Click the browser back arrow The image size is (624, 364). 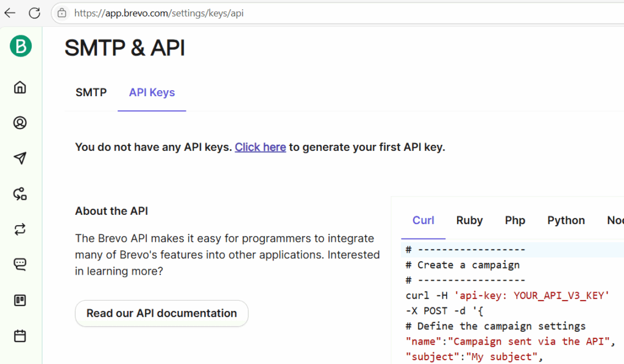pyautogui.click(x=10, y=13)
